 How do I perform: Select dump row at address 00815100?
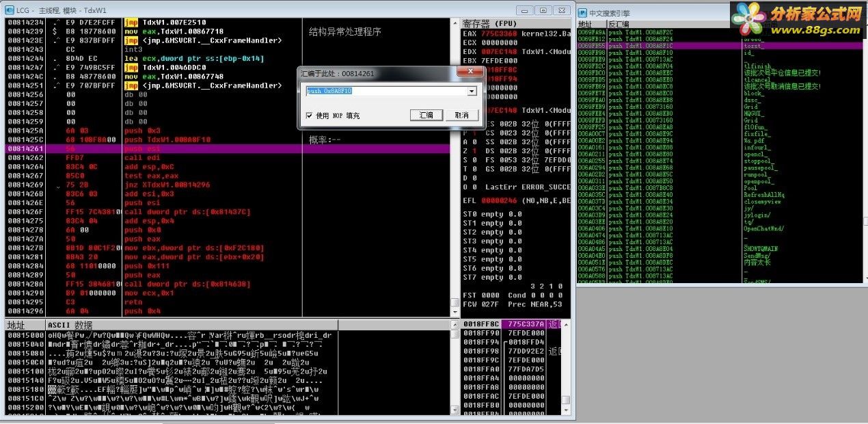coord(228,371)
